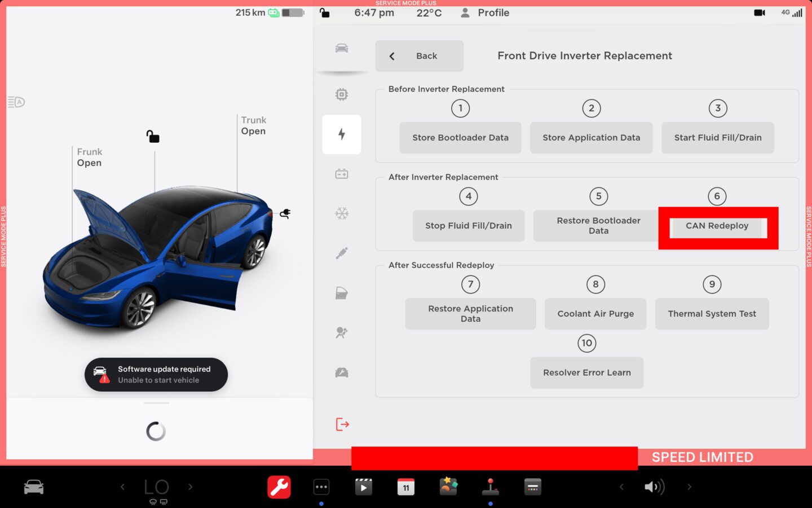The height and width of the screenshot is (508, 812).
Task: Lower temperature with left chevron
Action: [122, 487]
